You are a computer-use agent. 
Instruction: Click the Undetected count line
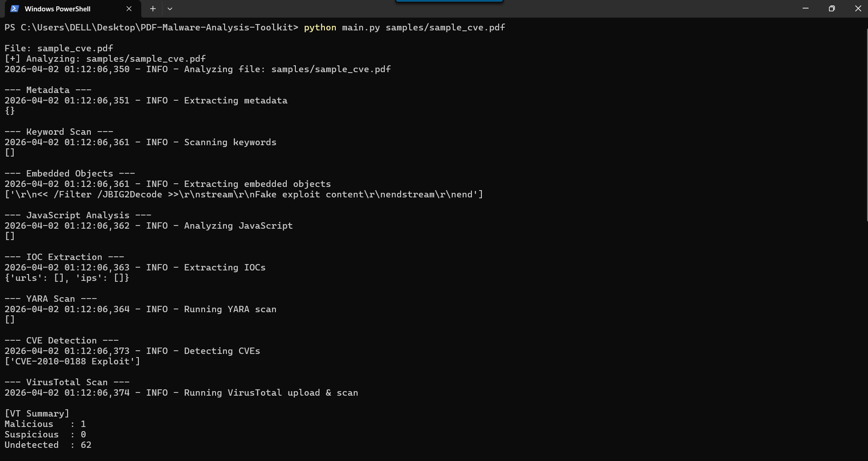tap(48, 445)
